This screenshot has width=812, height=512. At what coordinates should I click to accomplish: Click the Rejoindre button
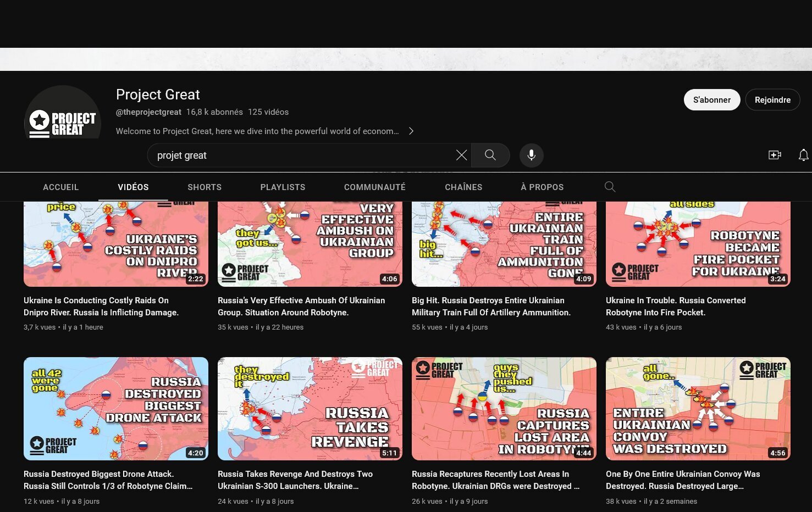772,100
